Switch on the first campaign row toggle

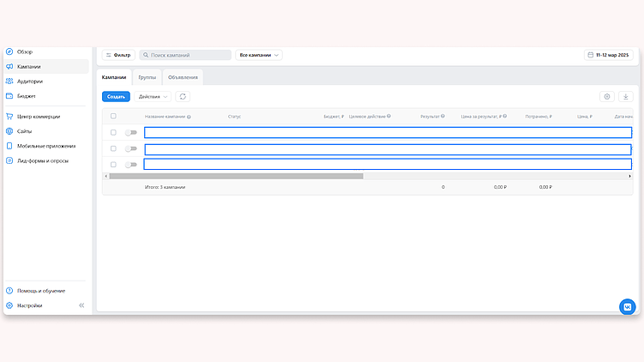[x=131, y=133]
